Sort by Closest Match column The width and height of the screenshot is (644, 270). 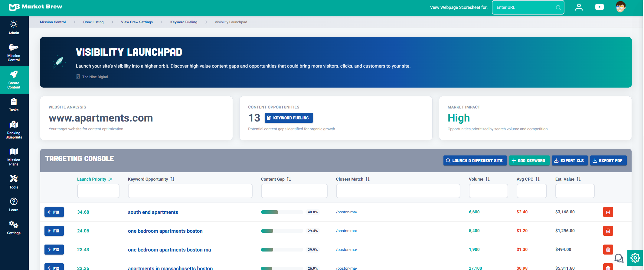pyautogui.click(x=353, y=179)
